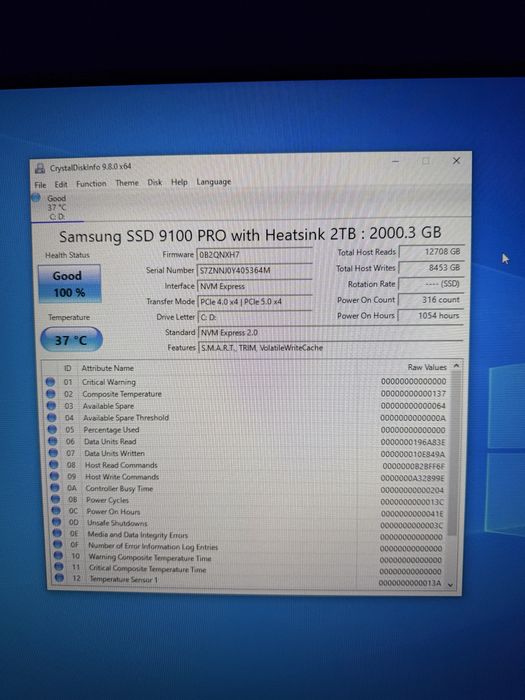525x700 pixels.
Task: Click the status dot of Critical Composite Temperature Time
Action: tap(58, 567)
